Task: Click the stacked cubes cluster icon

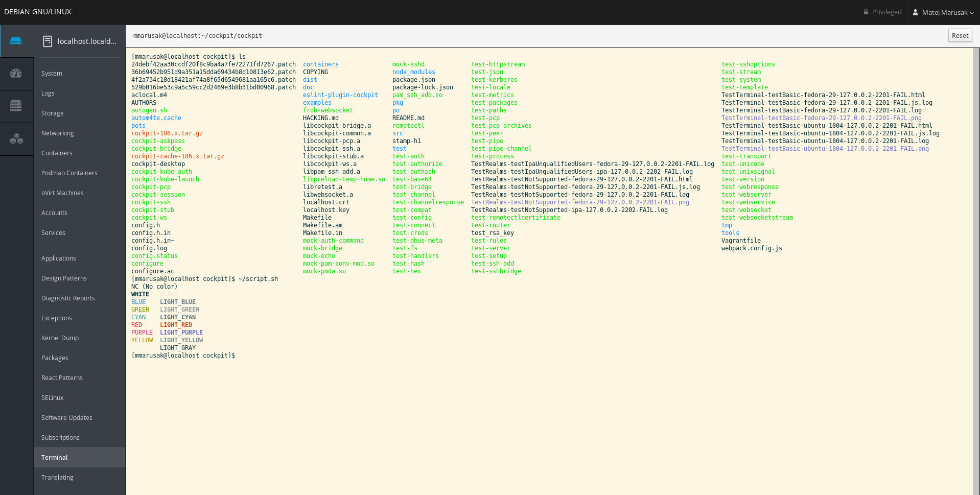Action: 17,139
